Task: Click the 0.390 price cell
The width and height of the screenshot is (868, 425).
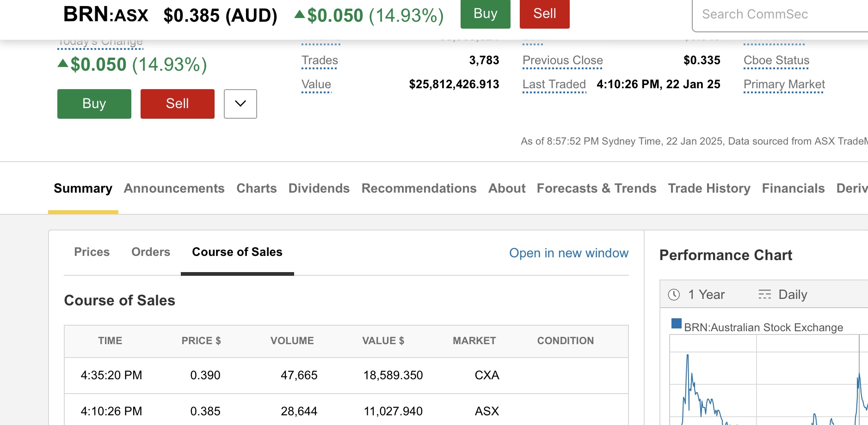Action: point(205,375)
